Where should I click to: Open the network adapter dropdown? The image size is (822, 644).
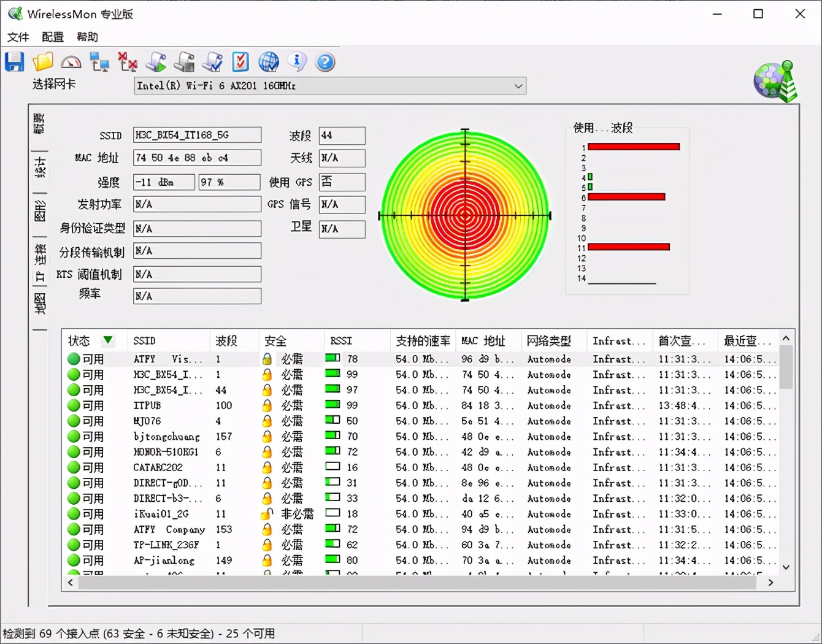click(518, 86)
